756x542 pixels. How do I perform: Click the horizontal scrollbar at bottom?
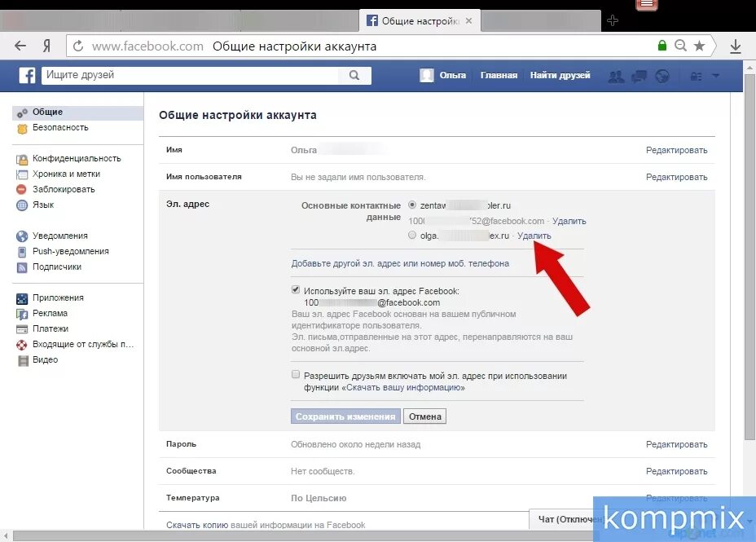(304, 535)
